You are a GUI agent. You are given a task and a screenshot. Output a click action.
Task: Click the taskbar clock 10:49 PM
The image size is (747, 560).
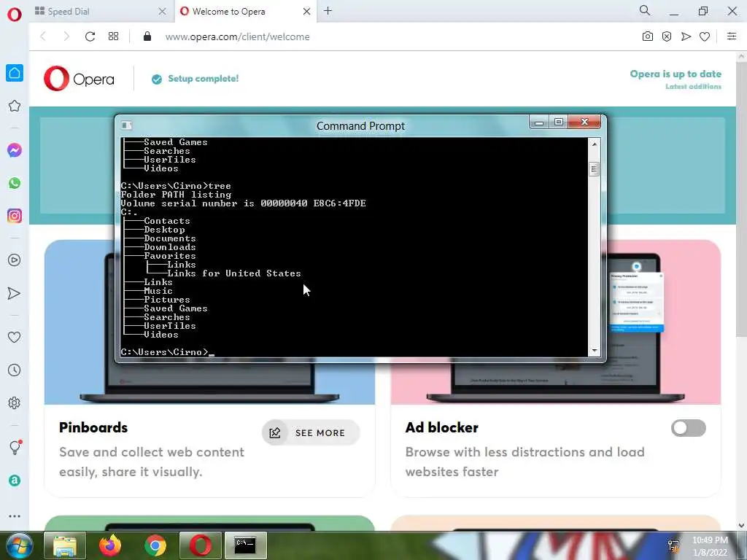coord(710,540)
